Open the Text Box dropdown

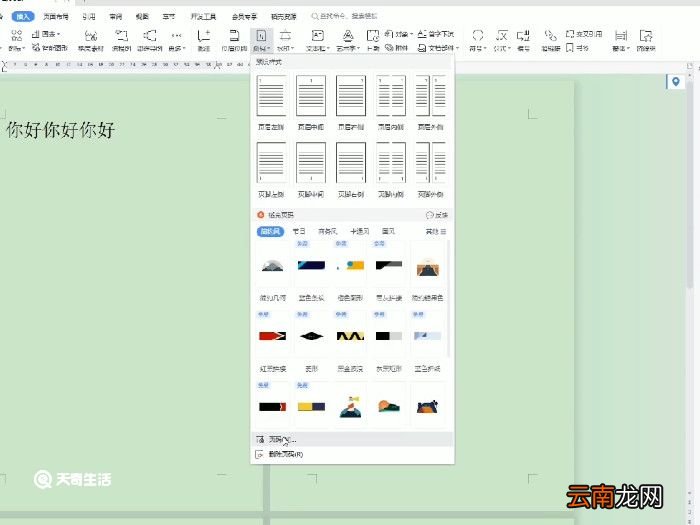tap(317, 40)
